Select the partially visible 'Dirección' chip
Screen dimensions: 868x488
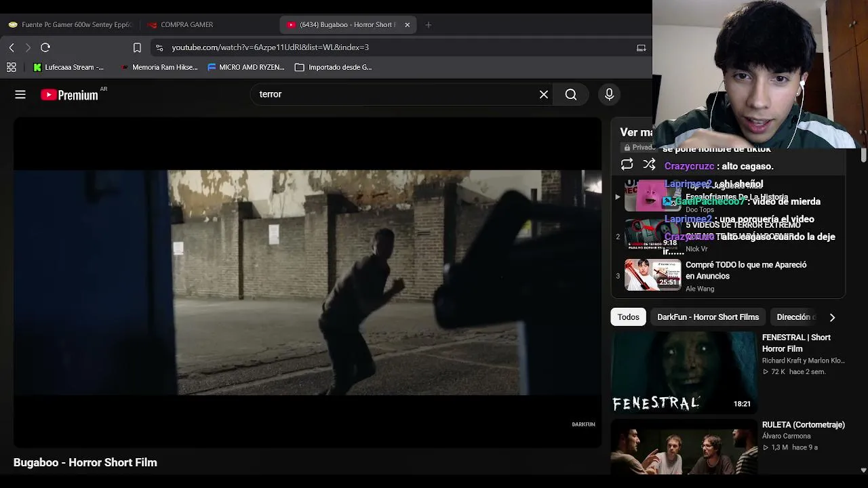coord(795,317)
